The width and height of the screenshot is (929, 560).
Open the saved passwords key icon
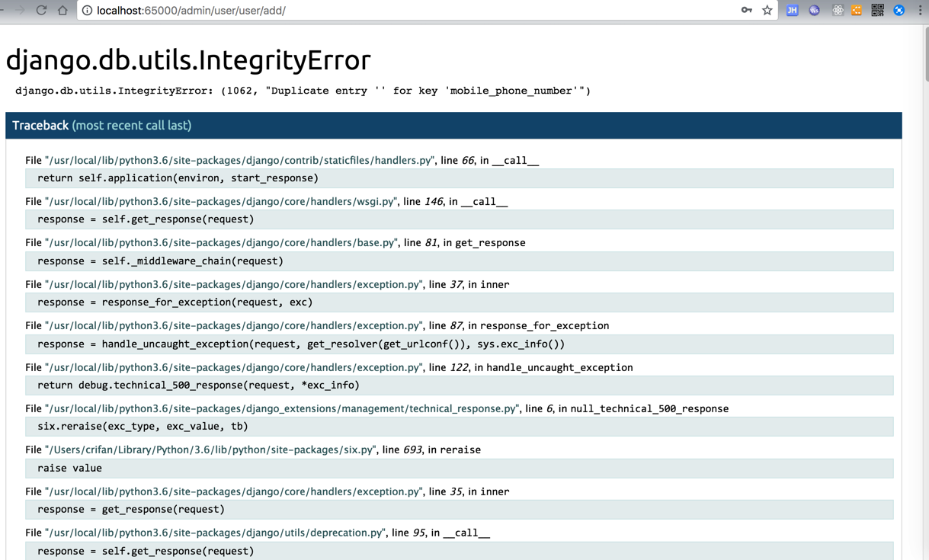[x=746, y=10]
